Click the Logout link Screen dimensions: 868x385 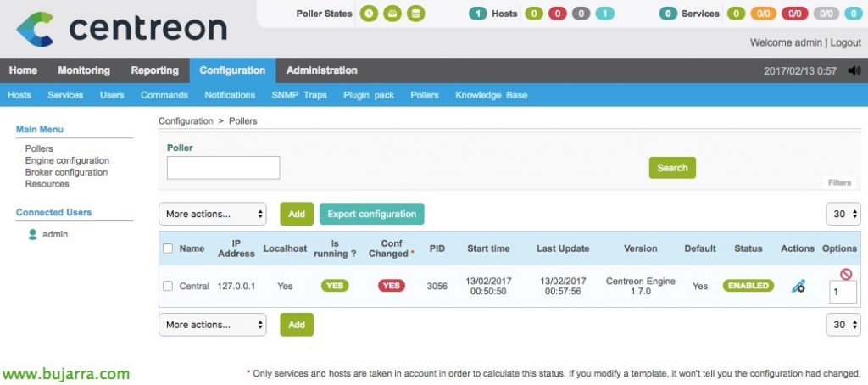click(845, 42)
